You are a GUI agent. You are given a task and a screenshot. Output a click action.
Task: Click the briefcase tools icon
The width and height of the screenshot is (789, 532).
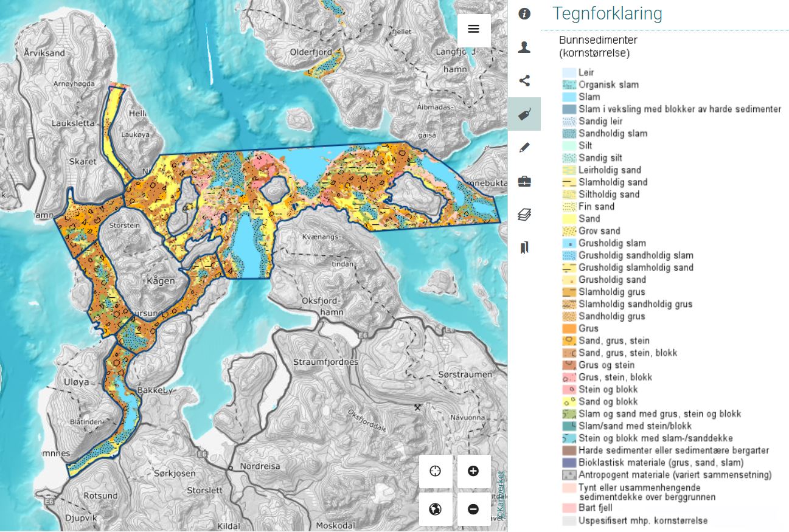524,181
